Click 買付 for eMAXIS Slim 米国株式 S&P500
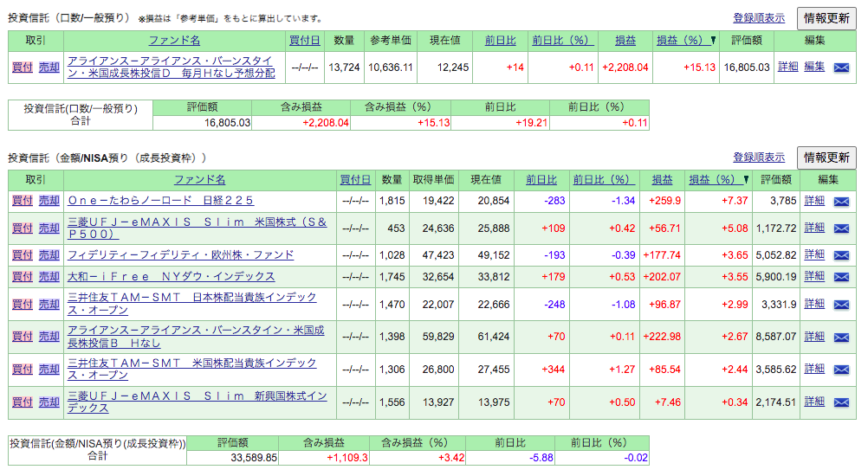Image resolution: width=868 pixels, height=476 pixels. [x=23, y=228]
